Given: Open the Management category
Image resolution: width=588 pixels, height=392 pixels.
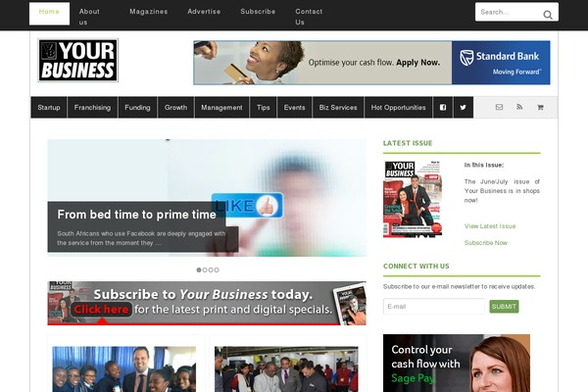Looking at the screenshot, I should click(221, 107).
